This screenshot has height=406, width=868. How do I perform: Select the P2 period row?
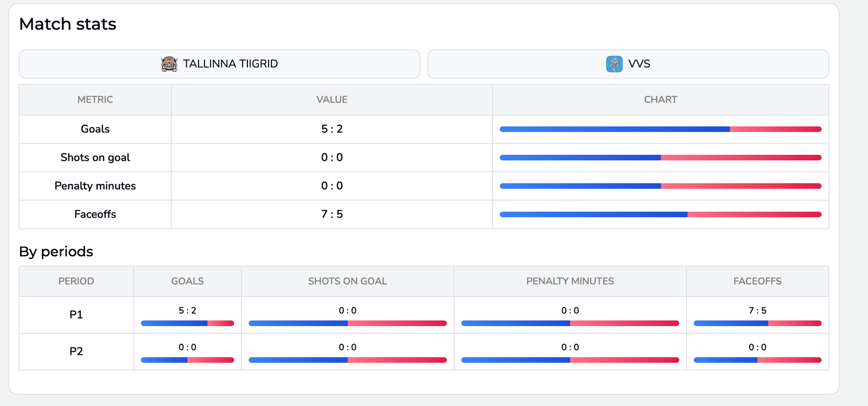(x=76, y=351)
